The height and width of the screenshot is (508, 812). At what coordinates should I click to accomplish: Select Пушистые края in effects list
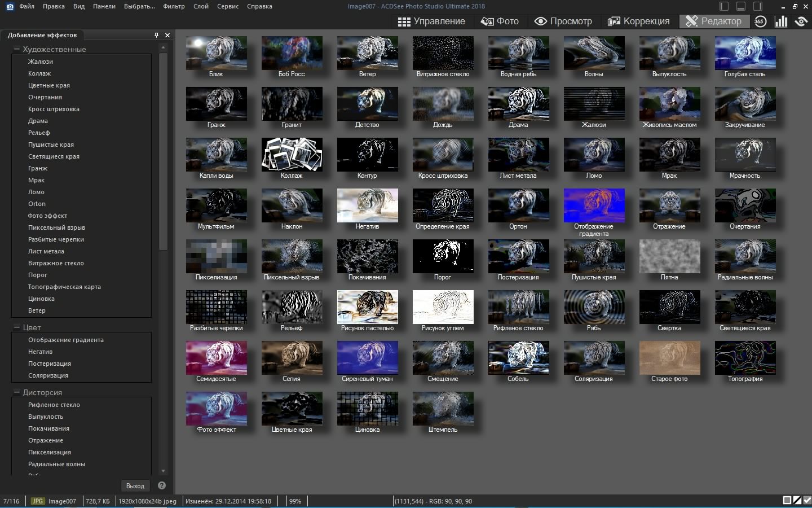(x=51, y=144)
